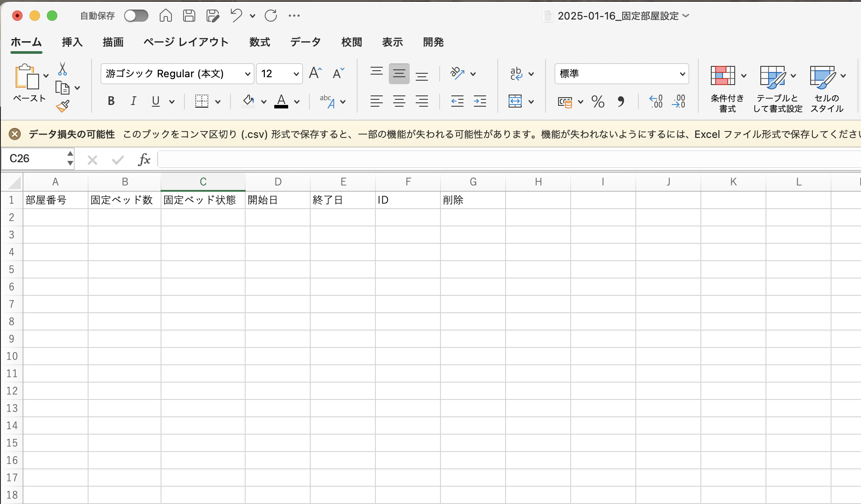
Task: Click the increase font size icon
Action: (315, 73)
